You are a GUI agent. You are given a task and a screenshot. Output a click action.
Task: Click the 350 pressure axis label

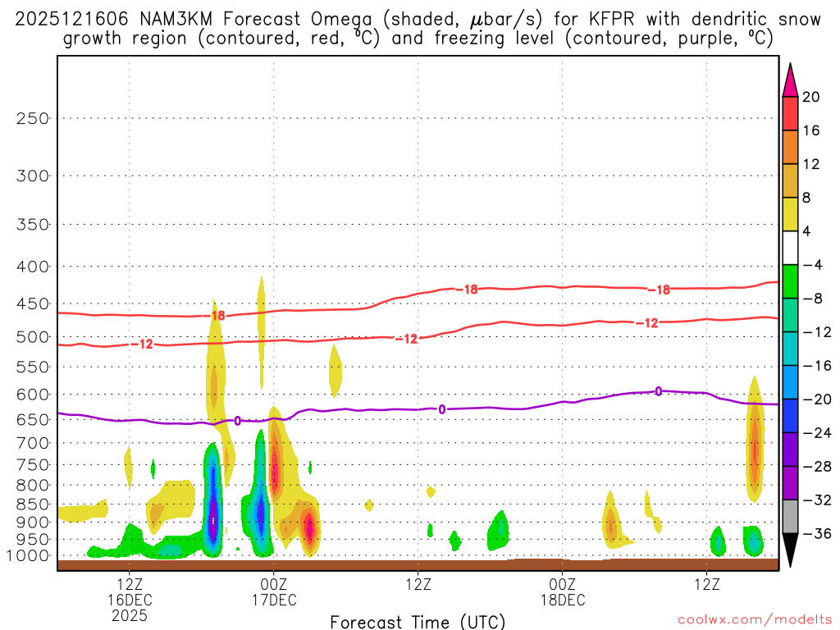[33, 225]
